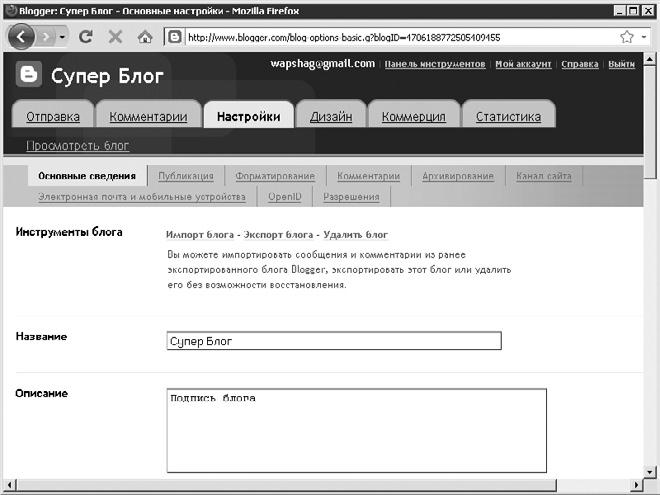Image resolution: width=660 pixels, height=495 pixels.
Task: Click the Выйти sign-out link
Action: pyautogui.click(x=621, y=64)
